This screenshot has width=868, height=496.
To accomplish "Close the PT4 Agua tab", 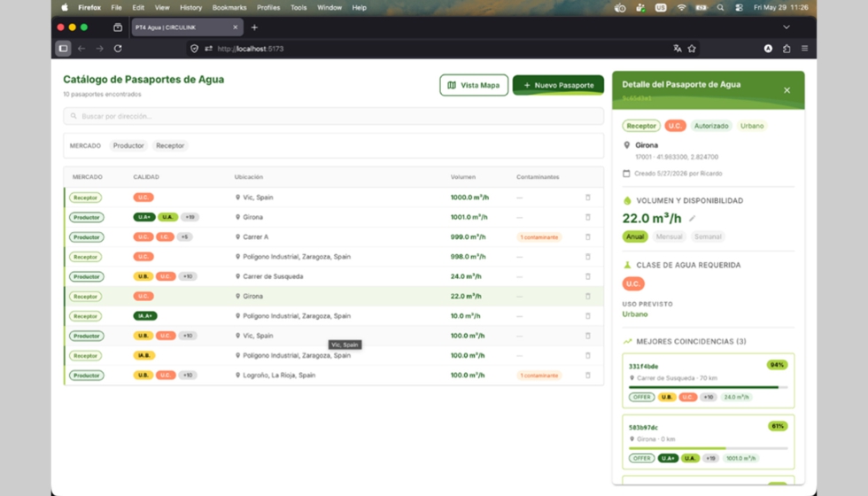I will pos(236,27).
